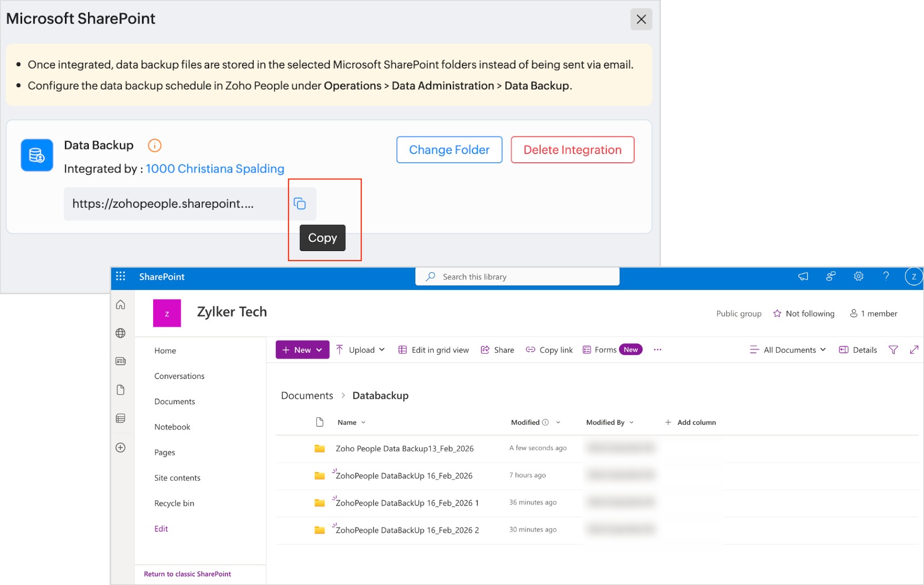Click the help question mark icon
The width and height of the screenshot is (924, 585).
[x=886, y=277]
